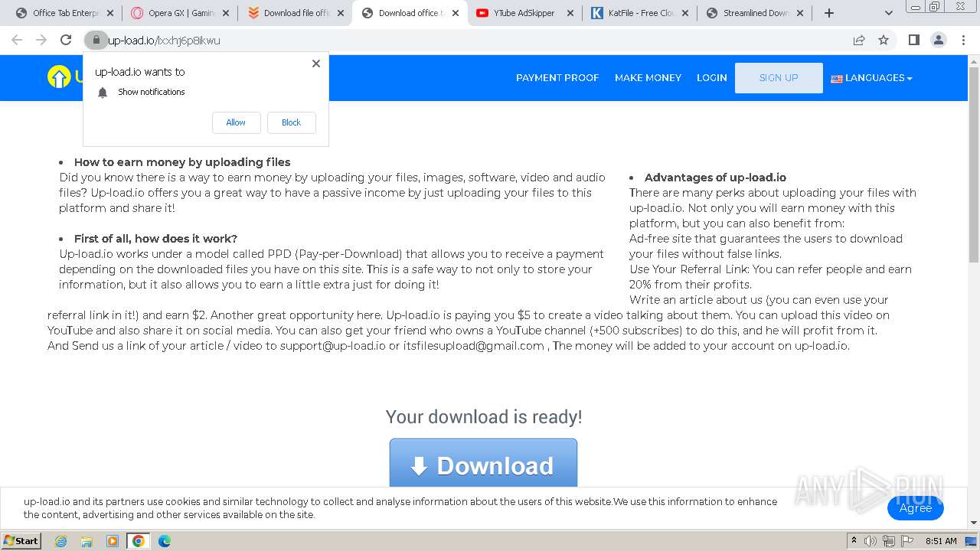
Task: Open Microsoft Edge from the taskbar
Action: 164,541
